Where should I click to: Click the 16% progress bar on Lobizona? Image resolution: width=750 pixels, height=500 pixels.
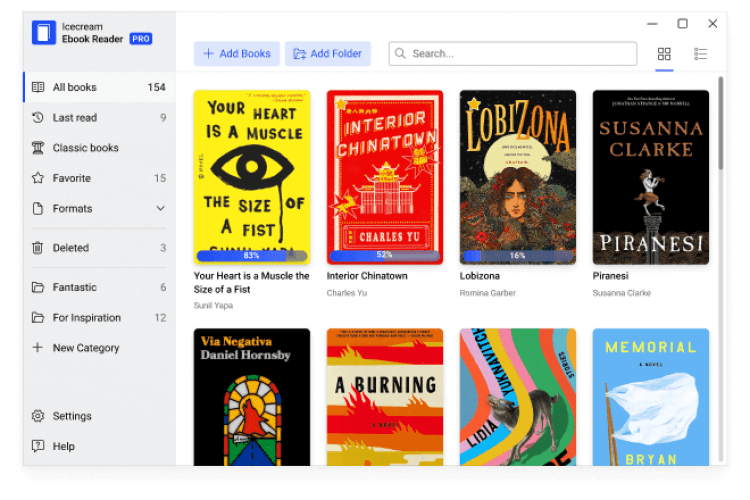pos(518,256)
